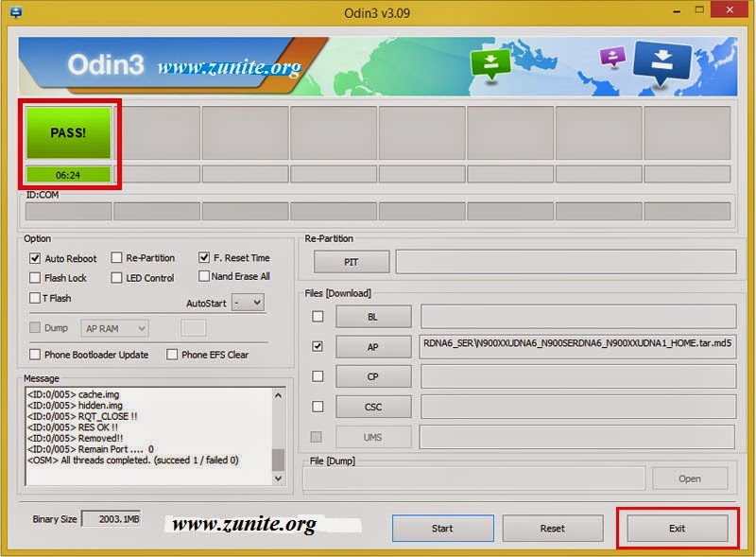Click the PIT button
The width and height of the screenshot is (756, 557).
352,262
